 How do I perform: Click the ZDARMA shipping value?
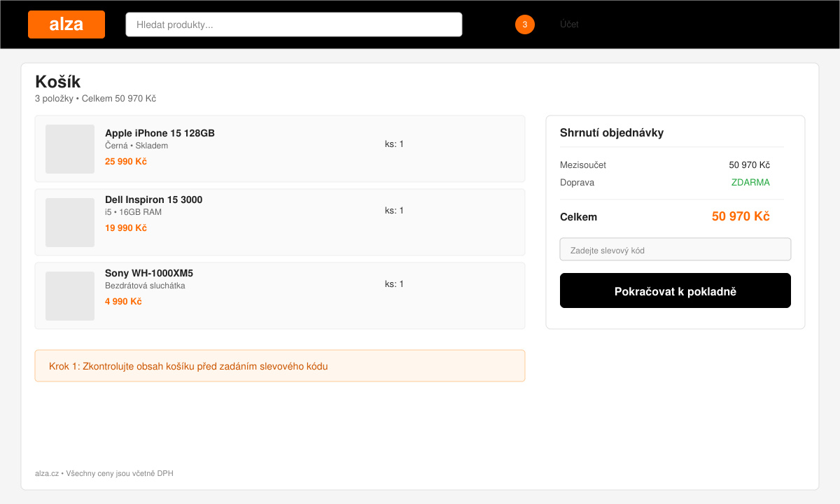[750, 183]
